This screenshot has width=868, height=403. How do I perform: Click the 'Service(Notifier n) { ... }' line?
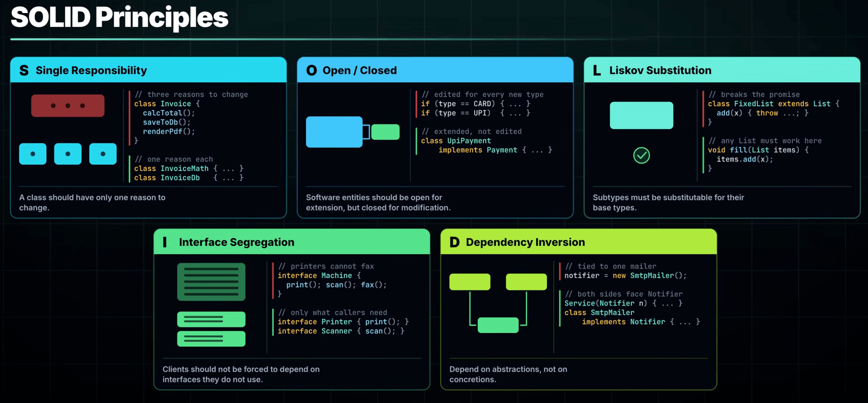tap(623, 303)
